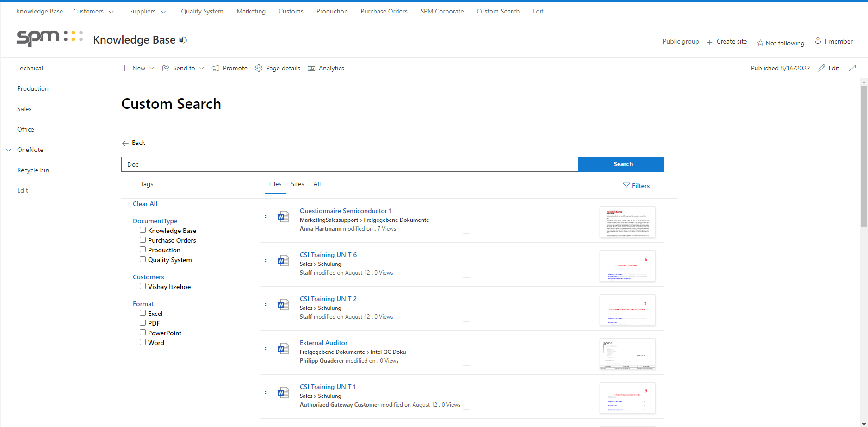
Task: Open the Send to dropdown chevron
Action: click(x=202, y=68)
